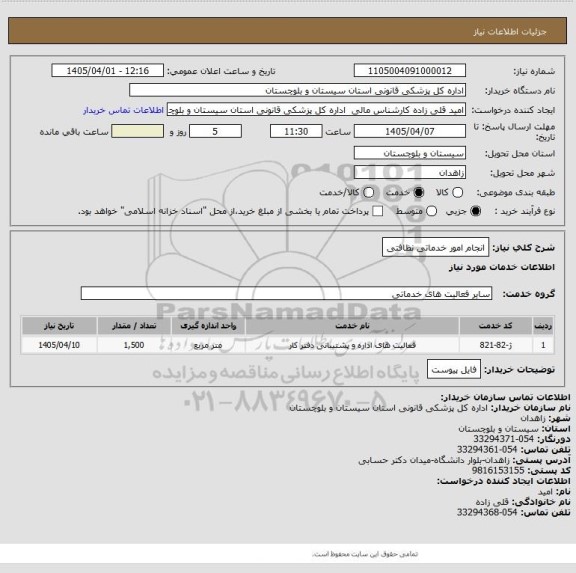Click the متر مربع unit cell

[208, 345]
